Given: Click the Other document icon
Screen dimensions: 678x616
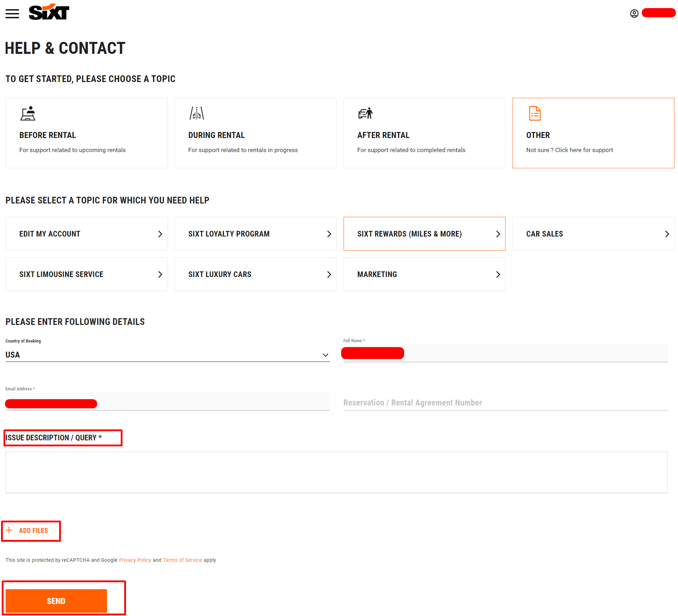Looking at the screenshot, I should [534, 113].
